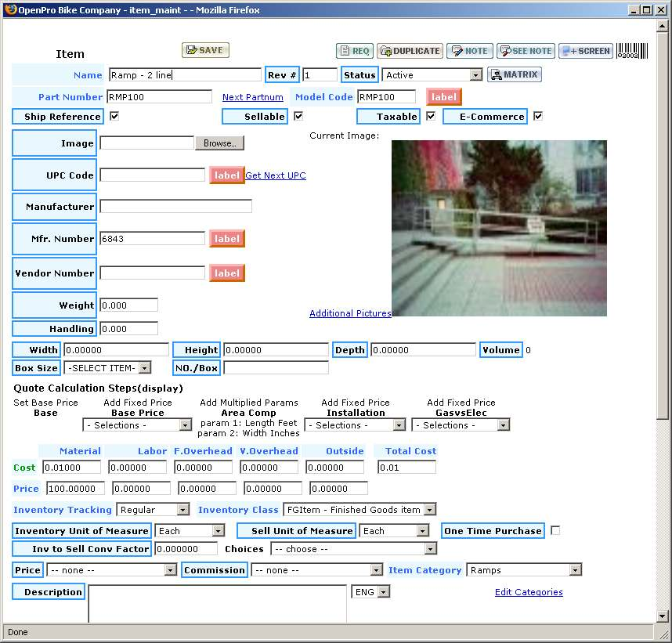Add a note with NOTE button
The height and width of the screenshot is (643, 672).
click(x=470, y=51)
